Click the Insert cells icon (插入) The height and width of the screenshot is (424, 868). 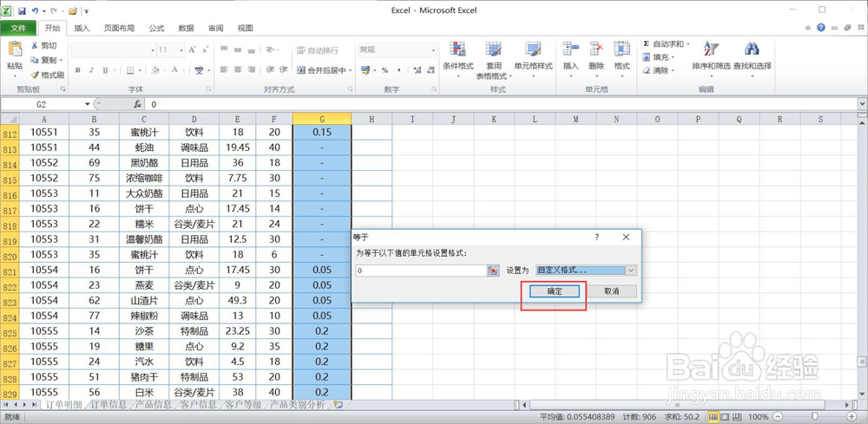[x=571, y=49]
